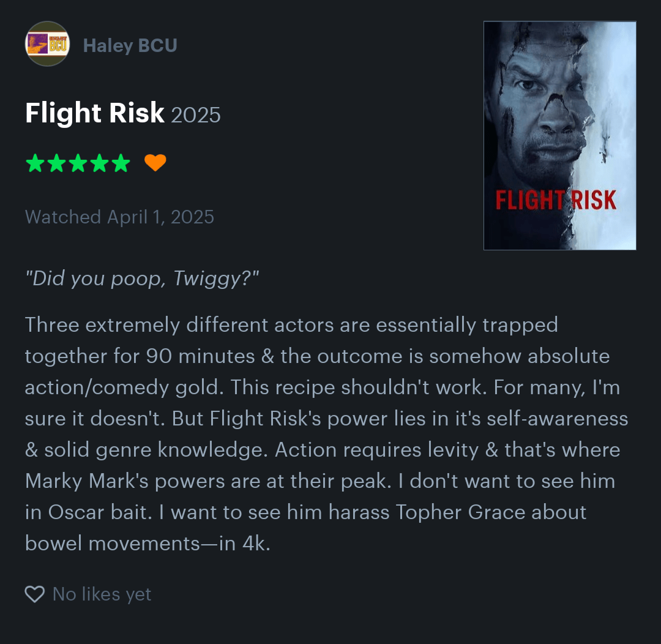Screen dimensions: 661x644
Task: Like the review with the heart outline
Action: 34,594
